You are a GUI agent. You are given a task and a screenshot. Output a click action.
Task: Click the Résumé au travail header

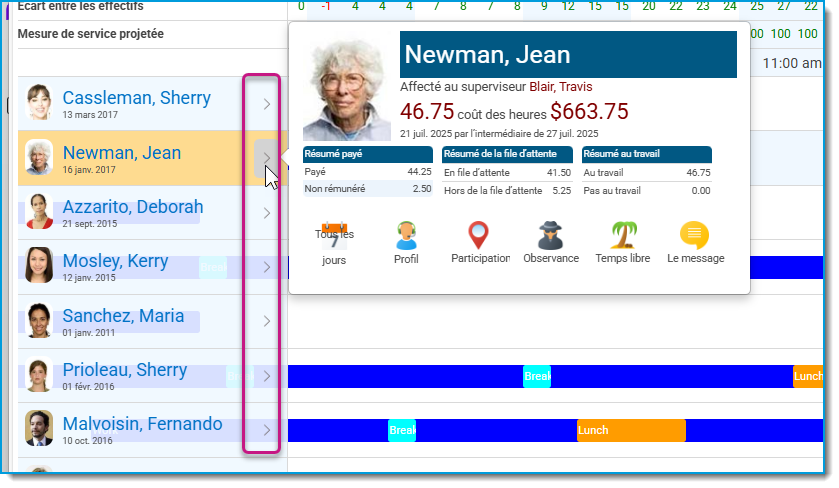click(647, 154)
